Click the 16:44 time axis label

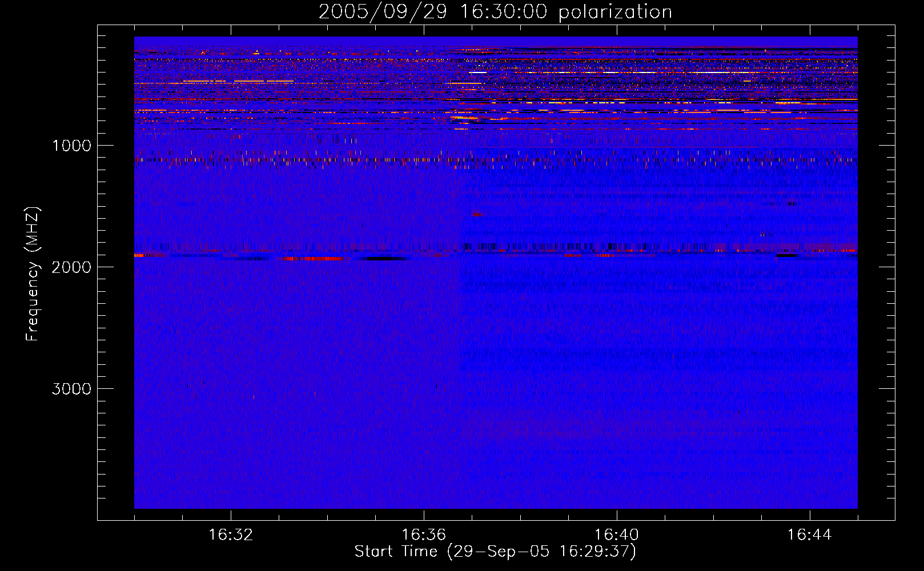pos(809,535)
